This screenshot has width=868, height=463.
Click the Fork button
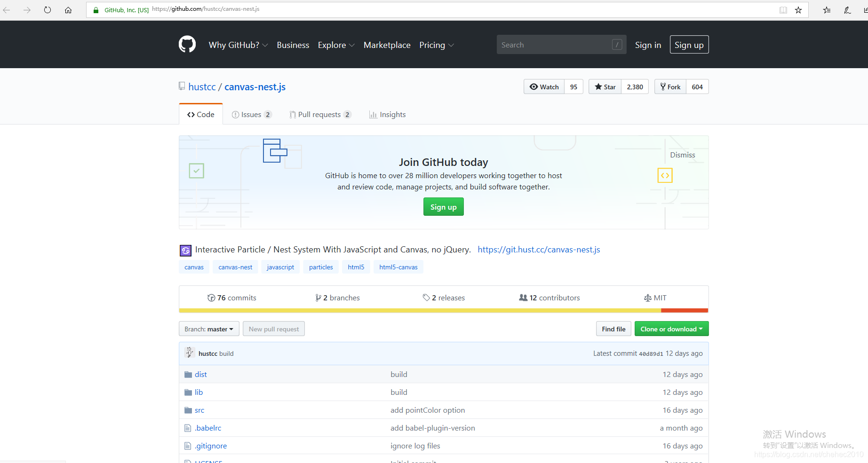(670, 87)
